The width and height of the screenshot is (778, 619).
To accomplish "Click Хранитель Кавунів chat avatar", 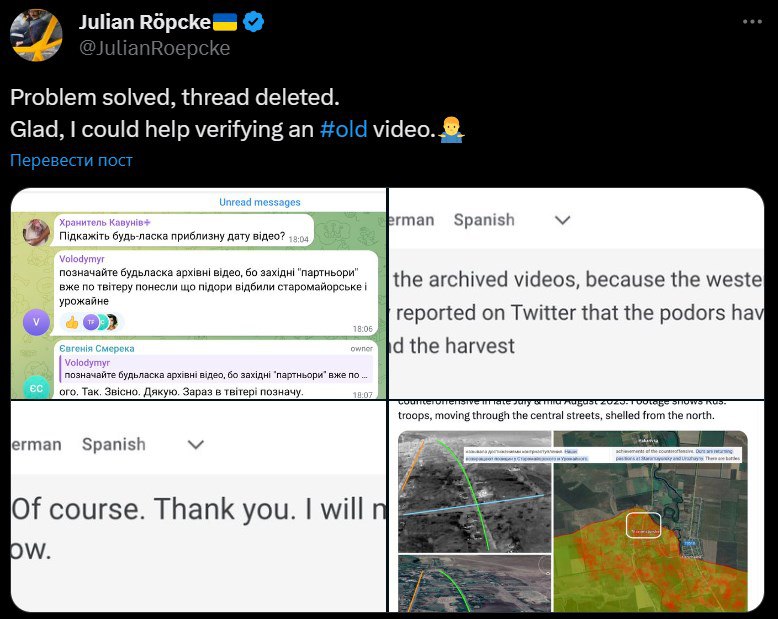I will (x=36, y=232).
